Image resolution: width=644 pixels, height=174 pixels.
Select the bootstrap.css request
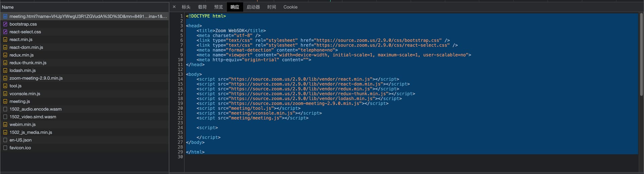point(85,24)
